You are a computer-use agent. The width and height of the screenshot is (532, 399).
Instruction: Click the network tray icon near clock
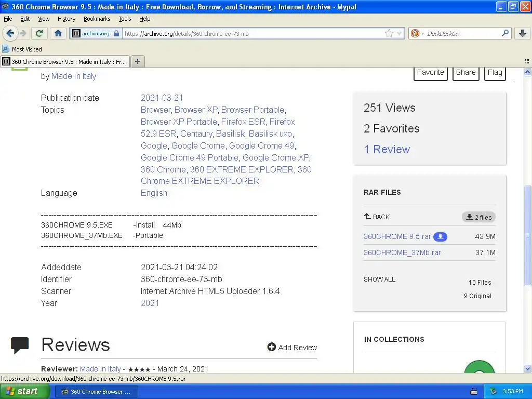pyautogui.click(x=494, y=391)
